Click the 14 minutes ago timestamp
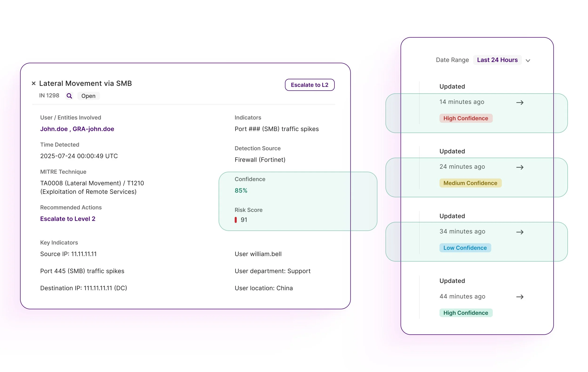This screenshot has height=372, width=588. (x=462, y=102)
